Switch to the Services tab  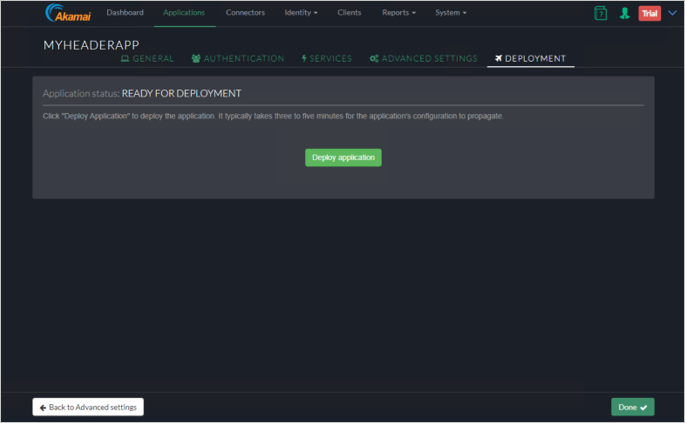326,59
